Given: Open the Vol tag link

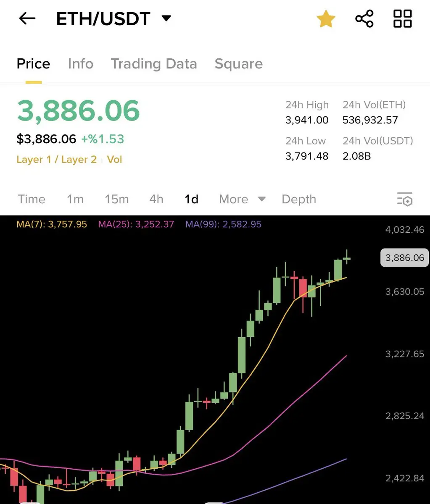Looking at the screenshot, I should click(114, 160).
